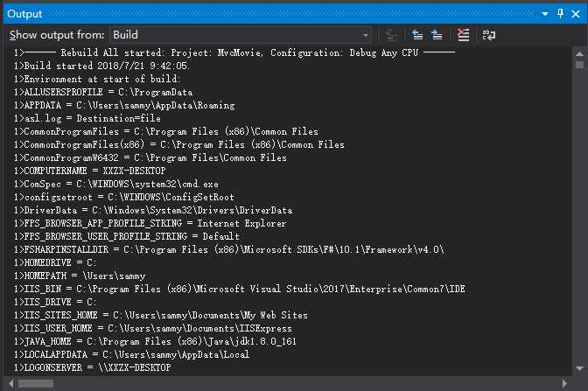Click the Find Message in Code icon
The width and height of the screenshot is (588, 391).
tap(391, 35)
